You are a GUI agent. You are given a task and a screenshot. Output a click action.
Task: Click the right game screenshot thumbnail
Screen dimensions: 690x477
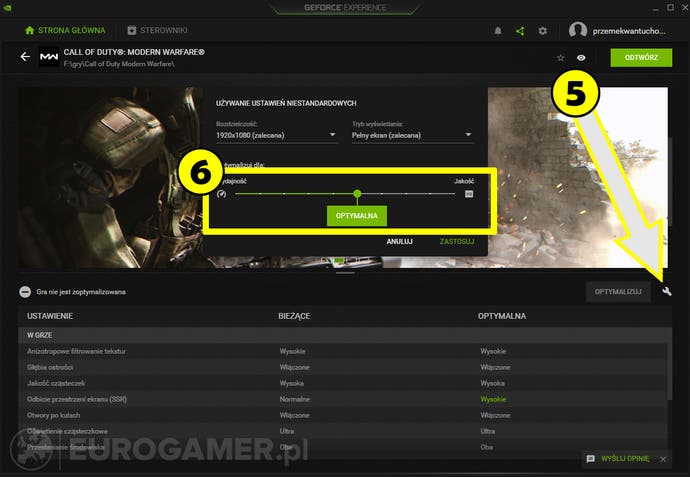(578, 177)
